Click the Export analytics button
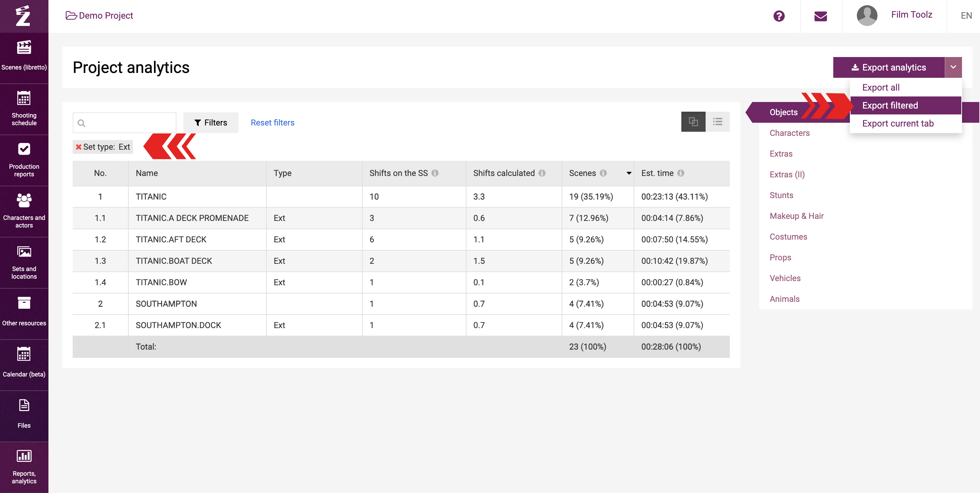Screen dimensions: 980x493 click(889, 67)
